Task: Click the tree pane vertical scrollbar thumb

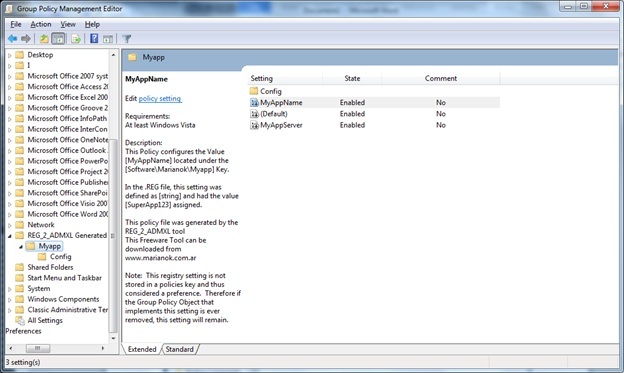Action: pos(113,236)
